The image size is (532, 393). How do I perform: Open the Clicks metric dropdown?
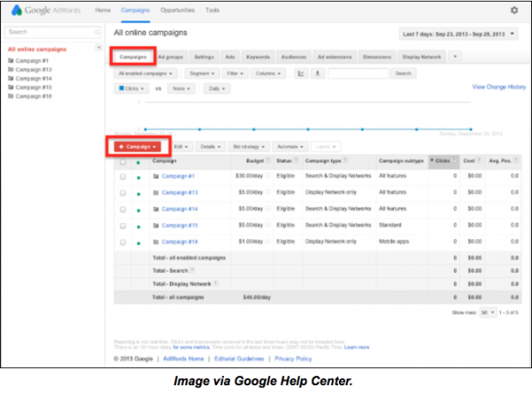click(x=131, y=88)
